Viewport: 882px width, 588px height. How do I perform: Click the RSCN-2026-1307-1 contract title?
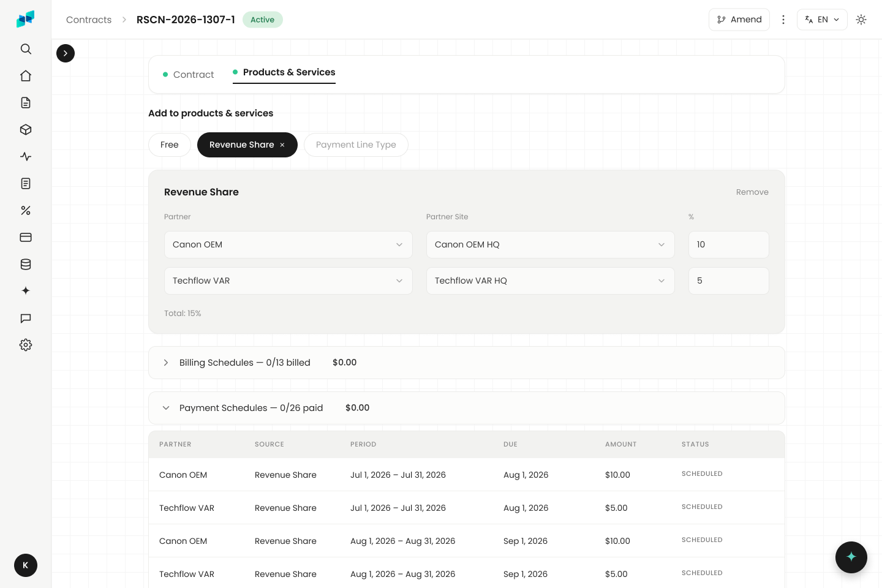click(186, 20)
